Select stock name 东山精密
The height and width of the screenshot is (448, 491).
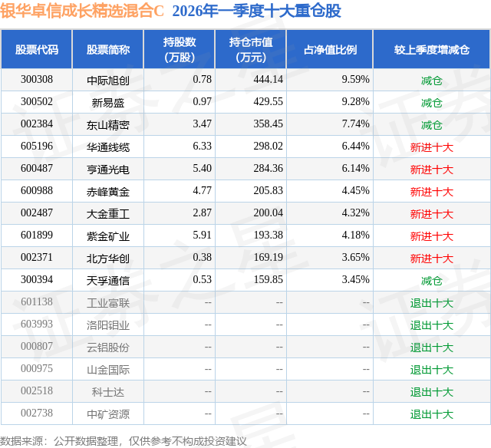coord(108,125)
